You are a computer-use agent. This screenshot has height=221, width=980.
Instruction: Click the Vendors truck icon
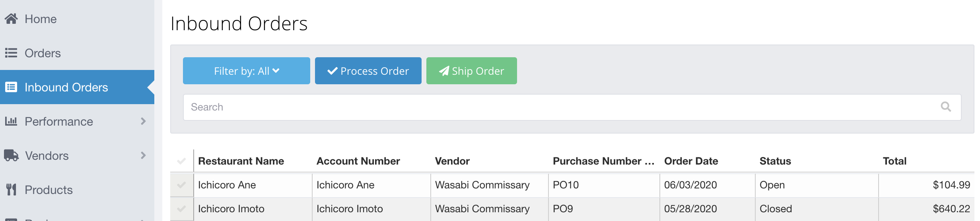pyautogui.click(x=11, y=155)
